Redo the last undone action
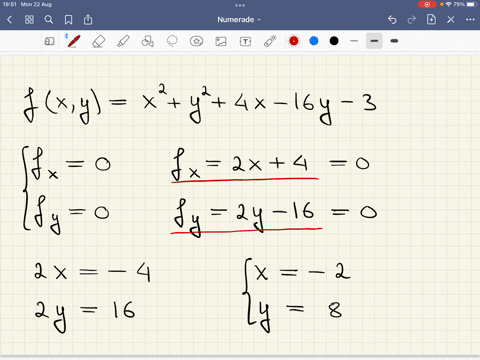The image size is (480, 360). pos(412,20)
